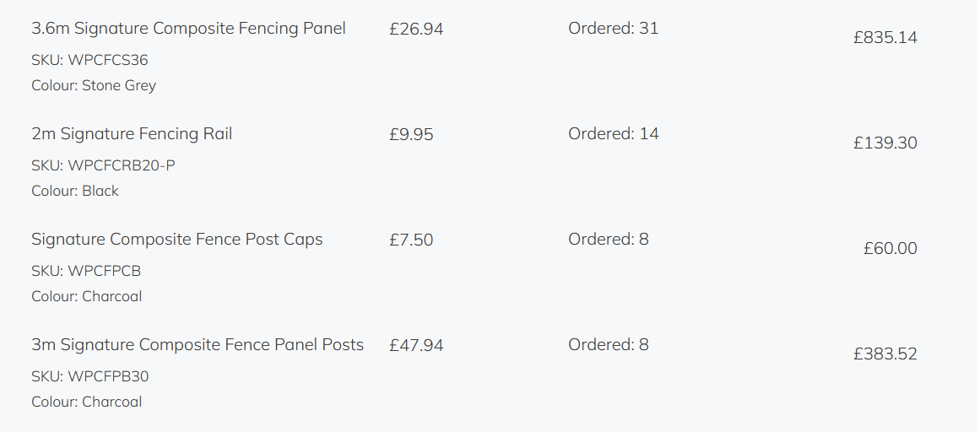Select the £9.95 unit price
The image size is (980, 432).
coord(411,135)
